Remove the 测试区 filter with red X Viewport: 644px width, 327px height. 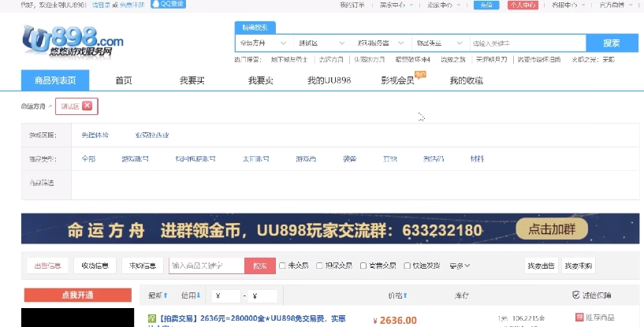pyautogui.click(x=87, y=106)
